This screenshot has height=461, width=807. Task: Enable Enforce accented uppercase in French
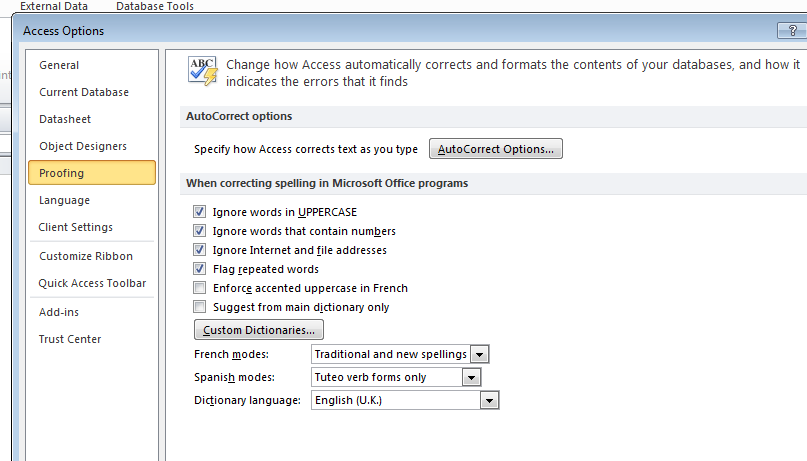pos(199,288)
